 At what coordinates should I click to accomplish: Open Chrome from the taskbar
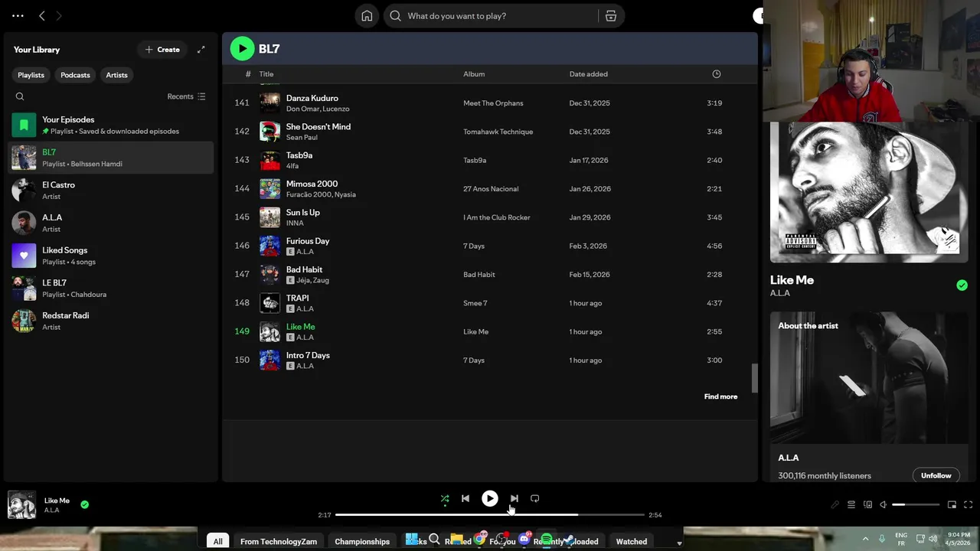click(479, 540)
